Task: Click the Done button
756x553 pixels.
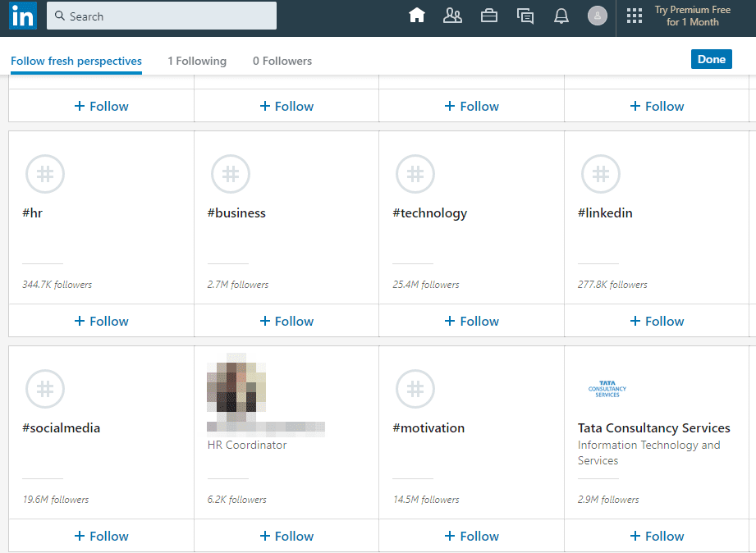Action: click(x=711, y=58)
